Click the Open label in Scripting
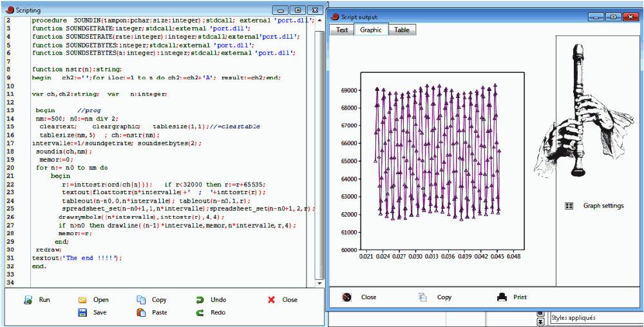This screenshot has height=327, width=644. pos(100,300)
